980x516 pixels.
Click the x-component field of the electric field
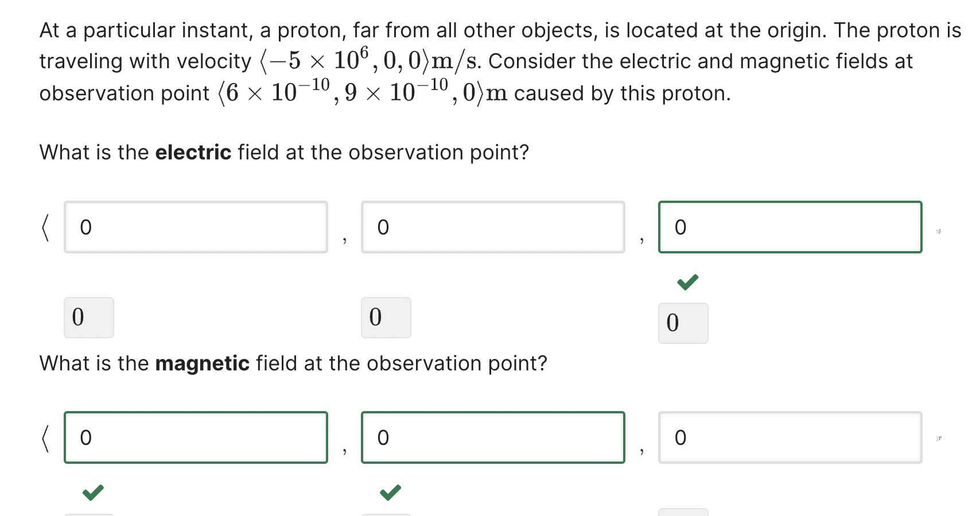pyautogui.click(x=196, y=227)
